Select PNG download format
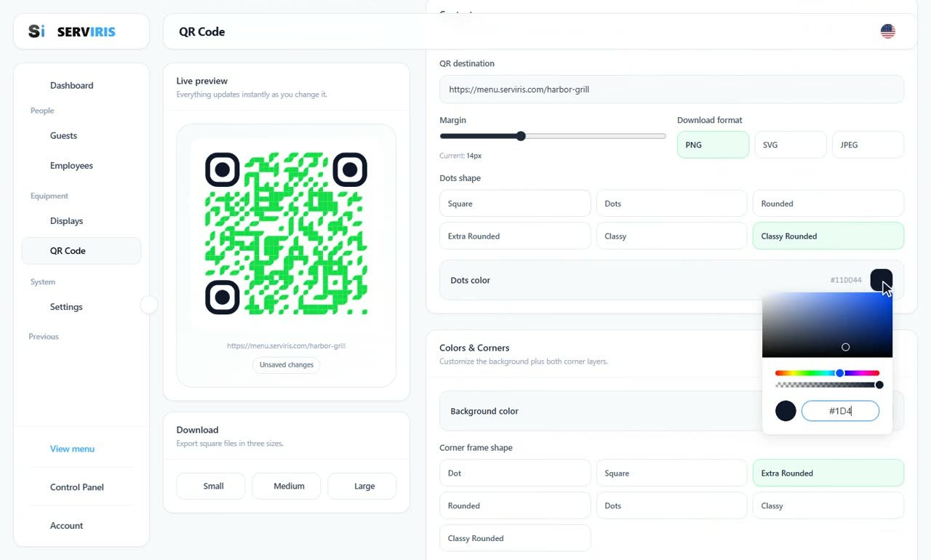931x560 pixels. pos(713,145)
